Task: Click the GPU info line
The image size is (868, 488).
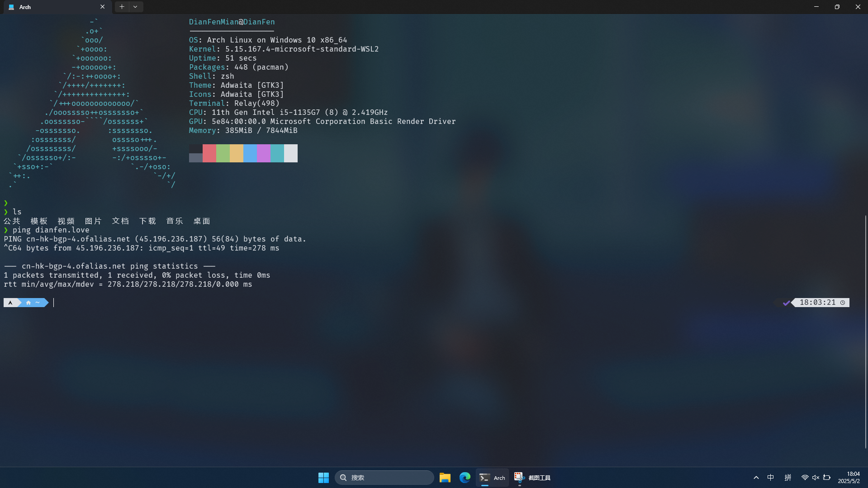Action: click(x=322, y=121)
